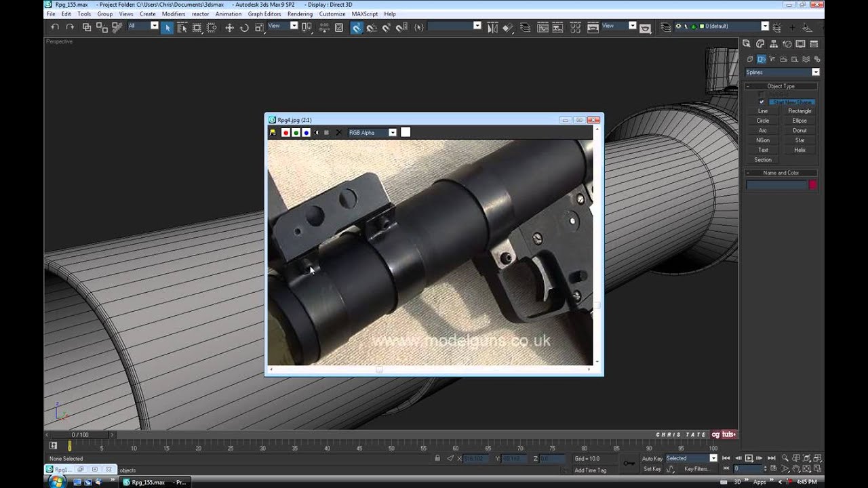Open the Modifiers menu

174,14
